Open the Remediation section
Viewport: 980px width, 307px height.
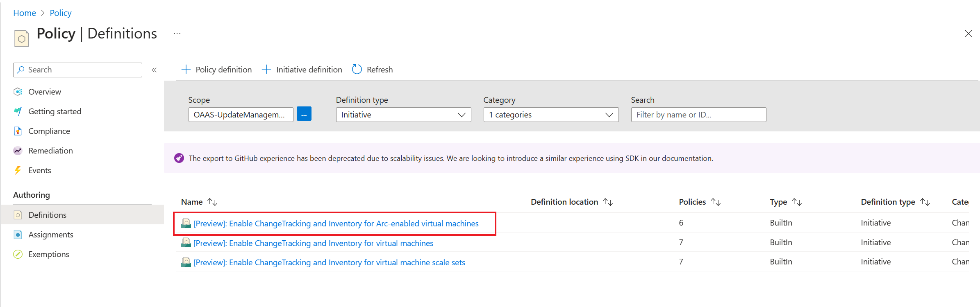[x=51, y=151]
